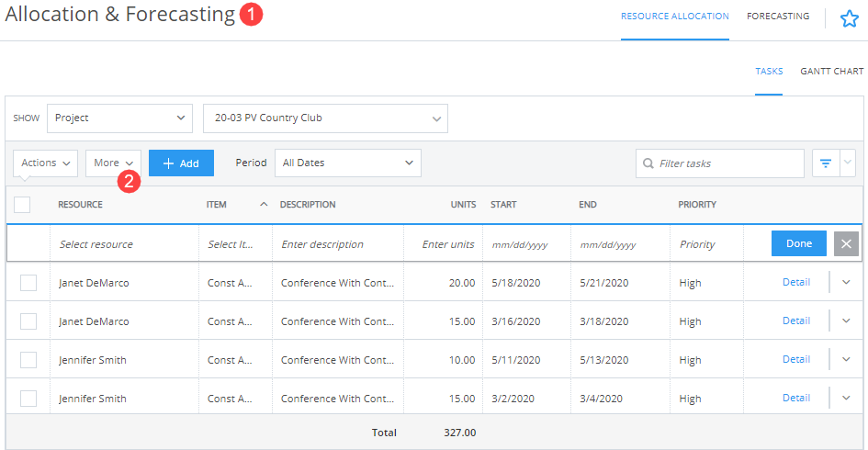Click the Priority field in new row

point(706,244)
